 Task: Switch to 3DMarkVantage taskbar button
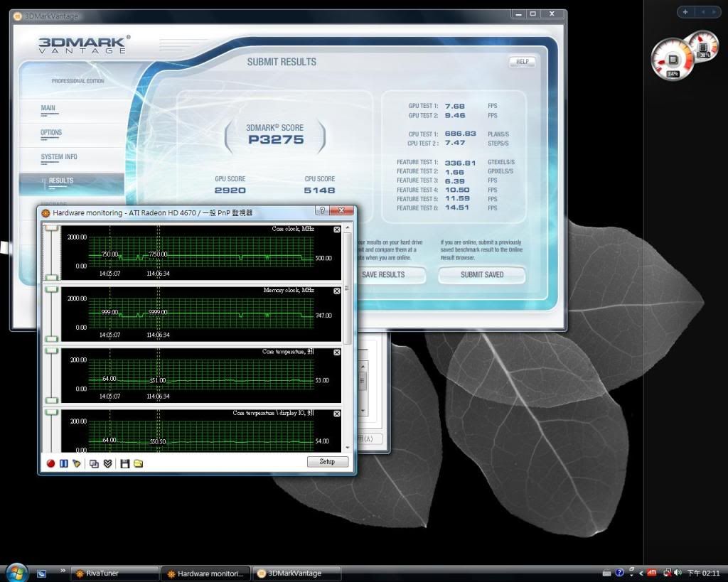click(297, 573)
